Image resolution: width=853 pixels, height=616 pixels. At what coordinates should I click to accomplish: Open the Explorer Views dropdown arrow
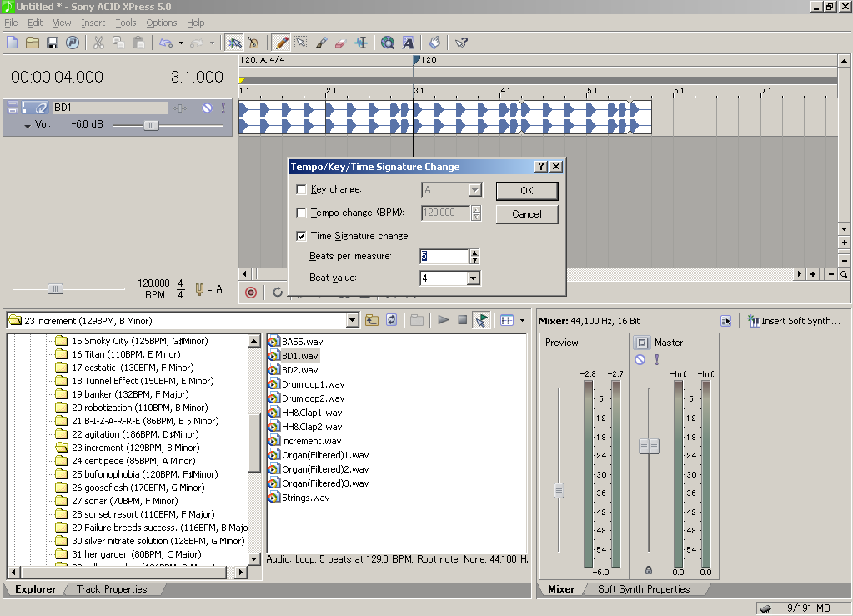click(x=522, y=320)
